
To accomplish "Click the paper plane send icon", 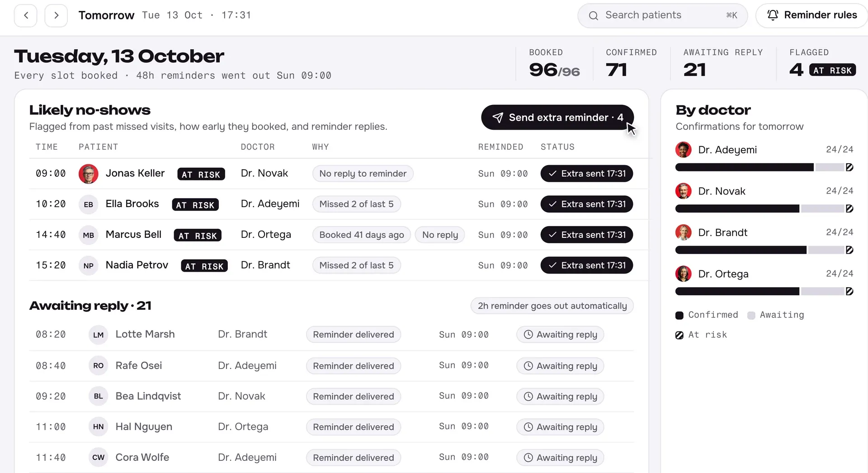I will tap(497, 118).
